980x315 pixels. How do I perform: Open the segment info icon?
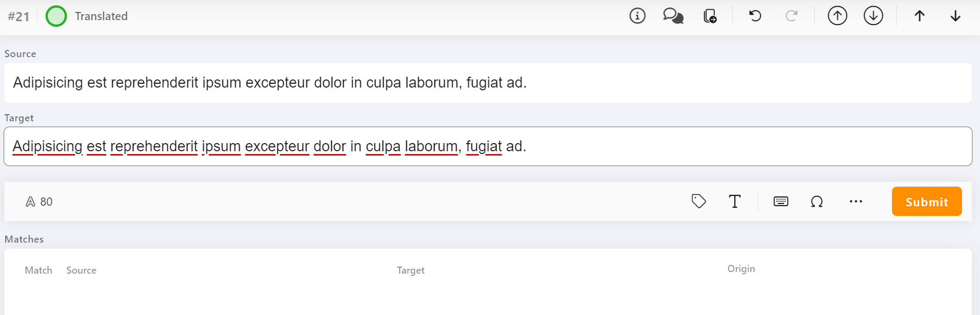click(x=638, y=16)
